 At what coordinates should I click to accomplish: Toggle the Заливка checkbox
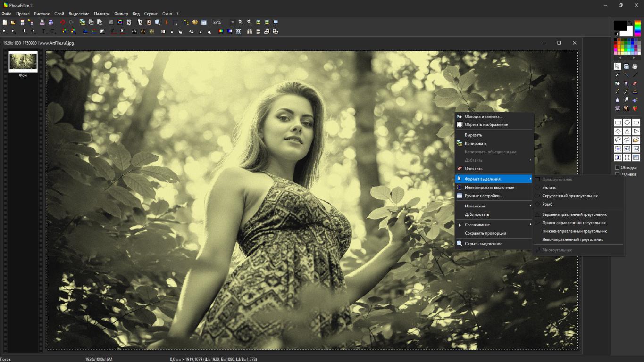[x=618, y=174]
